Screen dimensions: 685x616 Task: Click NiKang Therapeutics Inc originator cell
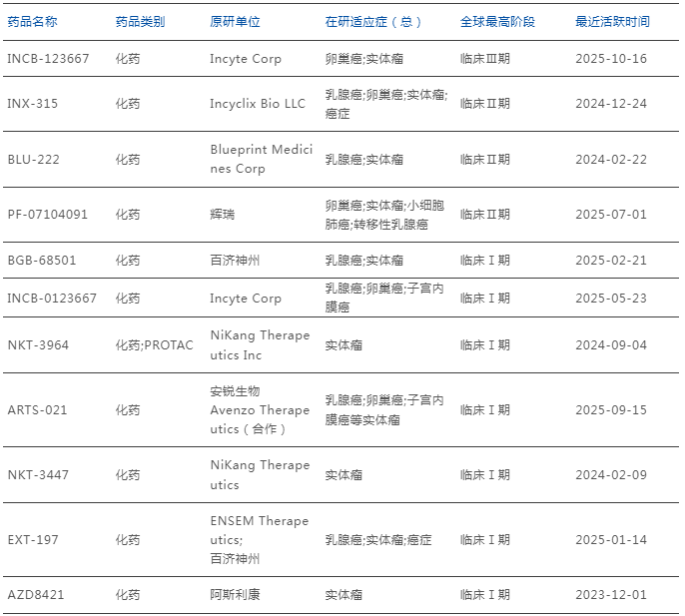pyautogui.click(x=260, y=345)
